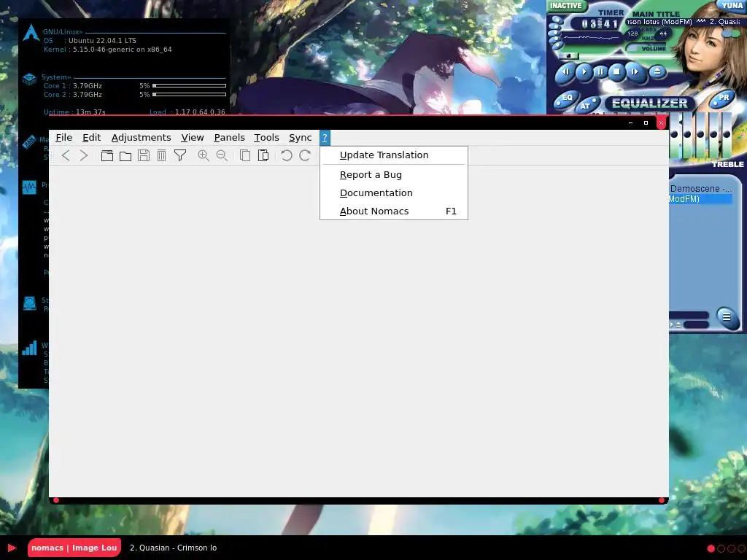Choose Report a Bug
Image resolution: width=747 pixels, height=560 pixels.
pos(393,175)
